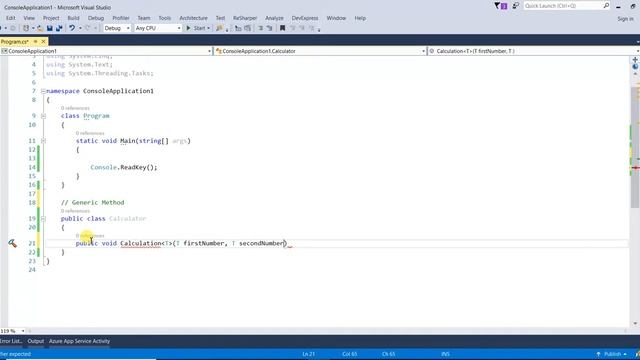Collapse the Main method block
The image size is (640, 360).
coord(43,141)
